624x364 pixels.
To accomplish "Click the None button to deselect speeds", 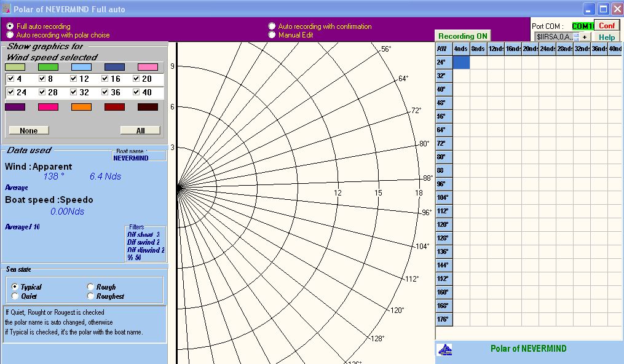I will tap(29, 130).
